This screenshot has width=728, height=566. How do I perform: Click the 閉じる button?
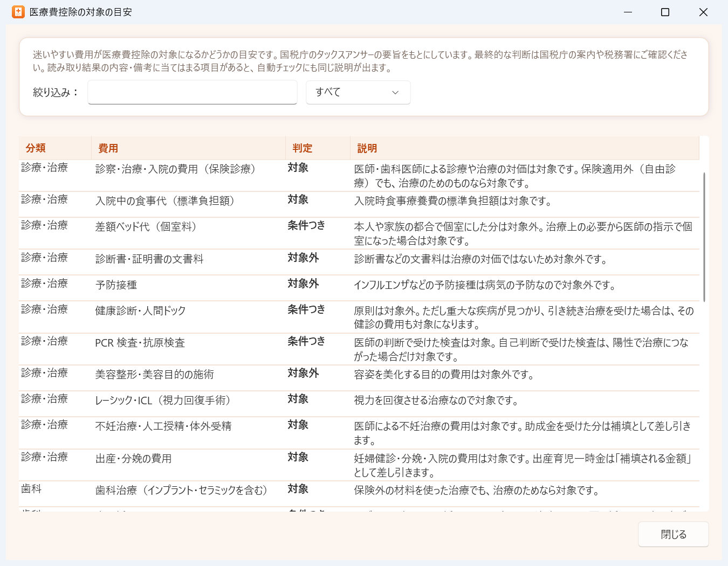(674, 534)
